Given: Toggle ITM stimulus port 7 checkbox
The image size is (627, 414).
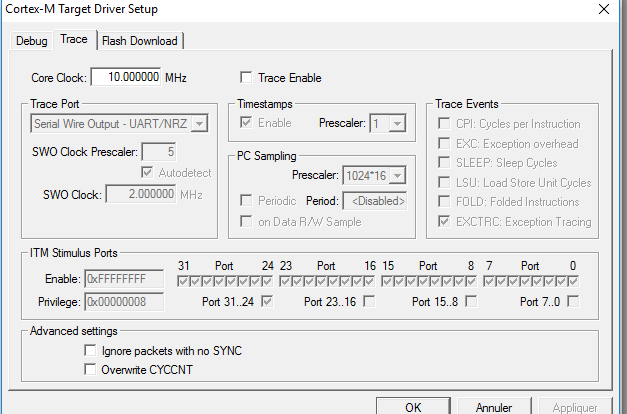Looking at the screenshot, I should tap(489, 281).
